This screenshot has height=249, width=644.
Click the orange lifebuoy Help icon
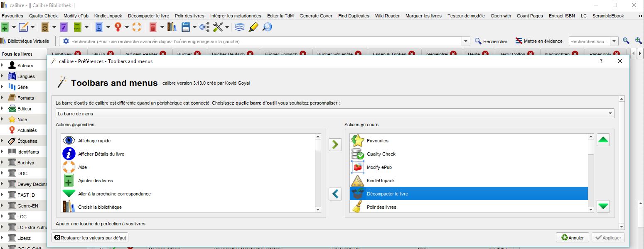pos(137,27)
